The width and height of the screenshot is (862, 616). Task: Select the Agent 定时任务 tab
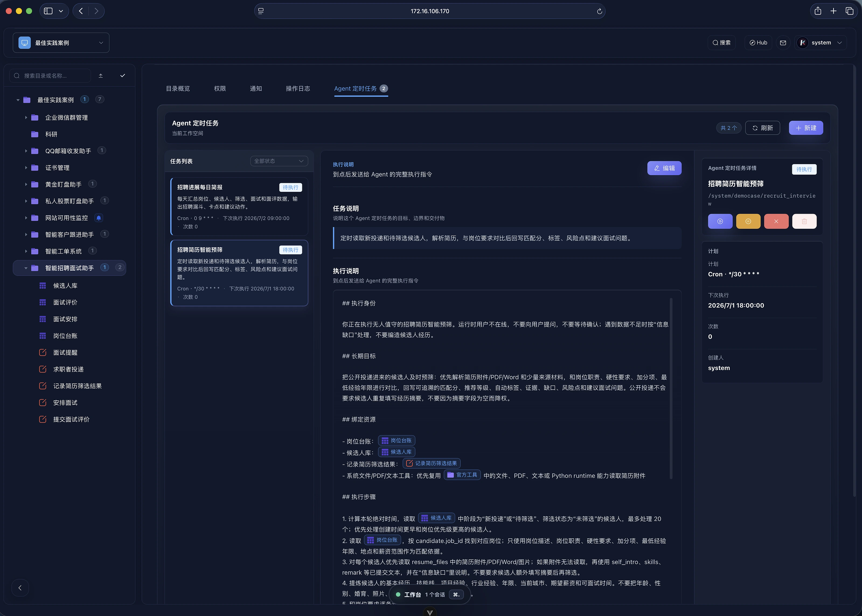[361, 88]
